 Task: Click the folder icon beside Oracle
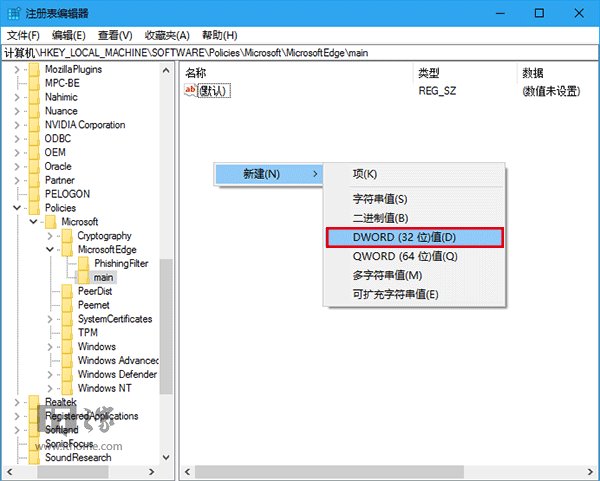[x=35, y=166]
